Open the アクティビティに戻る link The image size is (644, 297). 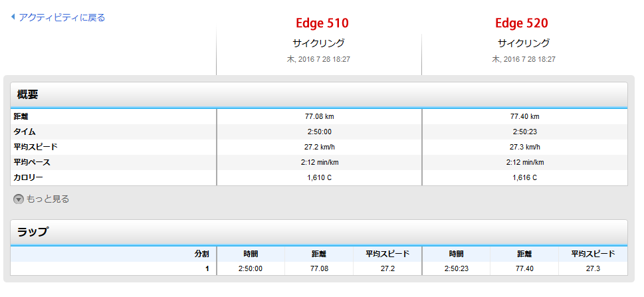[x=62, y=17]
